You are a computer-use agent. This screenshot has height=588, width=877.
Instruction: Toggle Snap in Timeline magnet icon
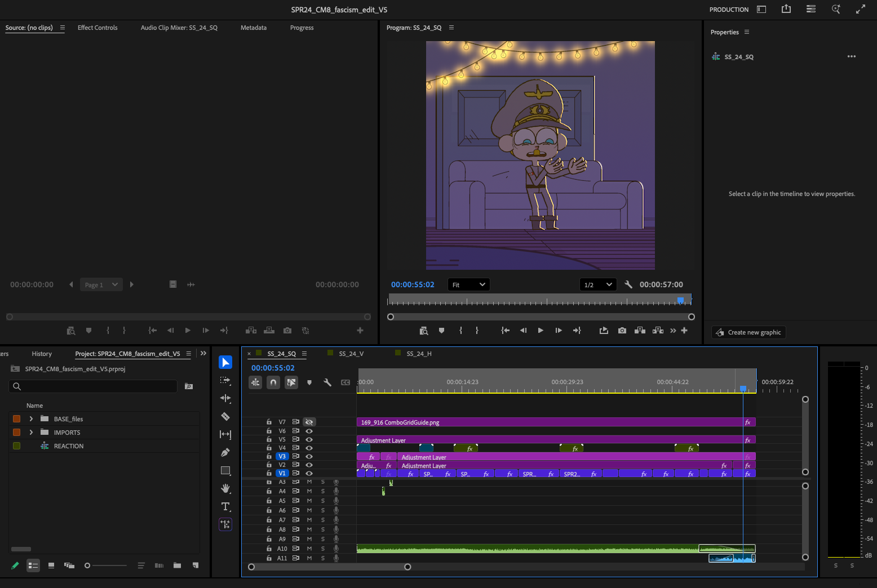click(x=273, y=382)
